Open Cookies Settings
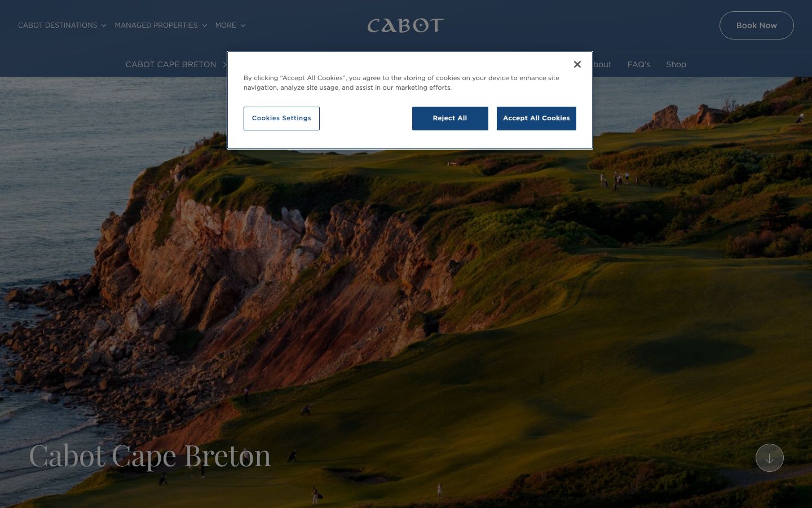 (281, 119)
